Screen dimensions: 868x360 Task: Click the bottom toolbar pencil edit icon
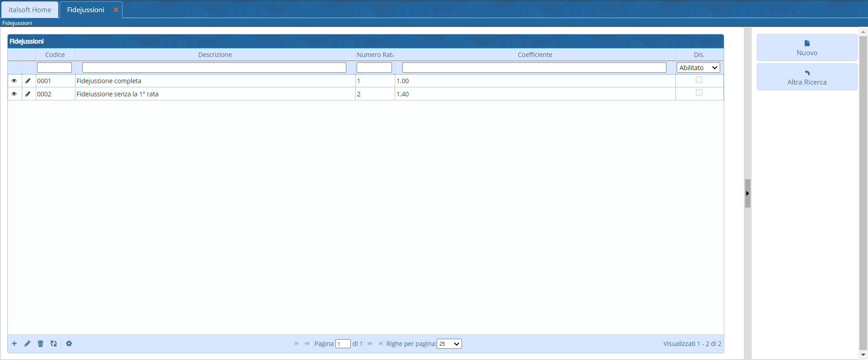coord(28,344)
